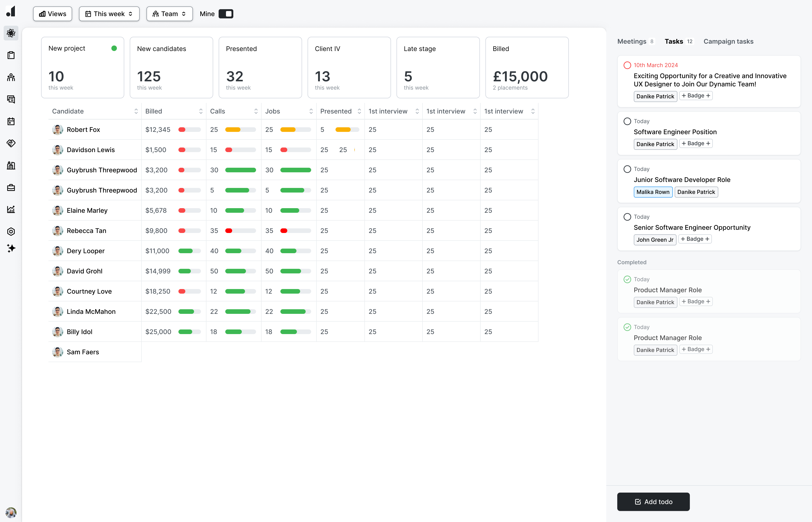Open the sparkles AI sidebar icon
The image size is (812, 522).
point(11,248)
